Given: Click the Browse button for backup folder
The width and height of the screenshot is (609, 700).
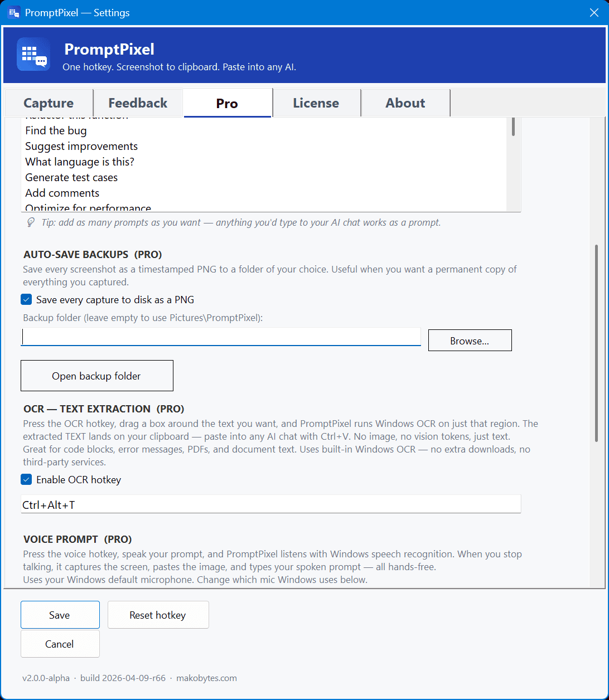Looking at the screenshot, I should [470, 340].
